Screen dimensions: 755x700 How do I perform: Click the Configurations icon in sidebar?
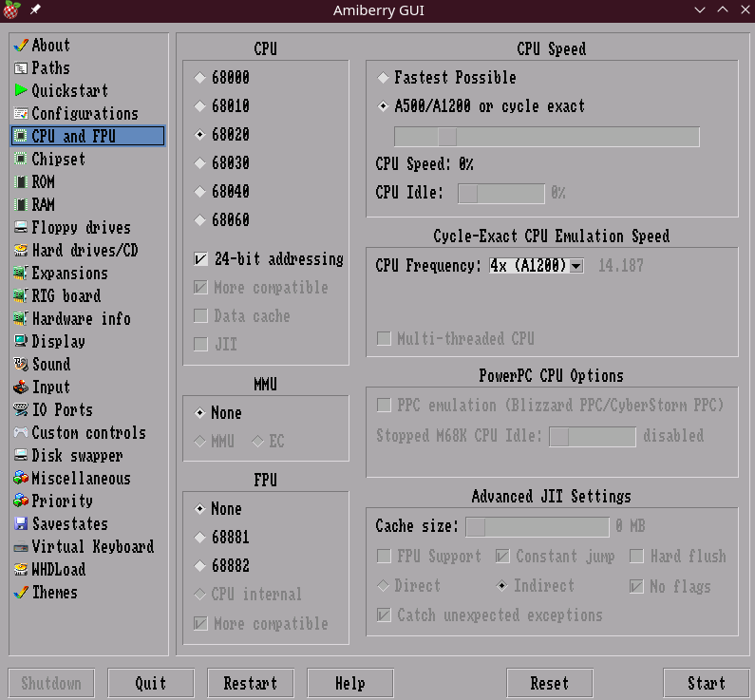[21, 114]
